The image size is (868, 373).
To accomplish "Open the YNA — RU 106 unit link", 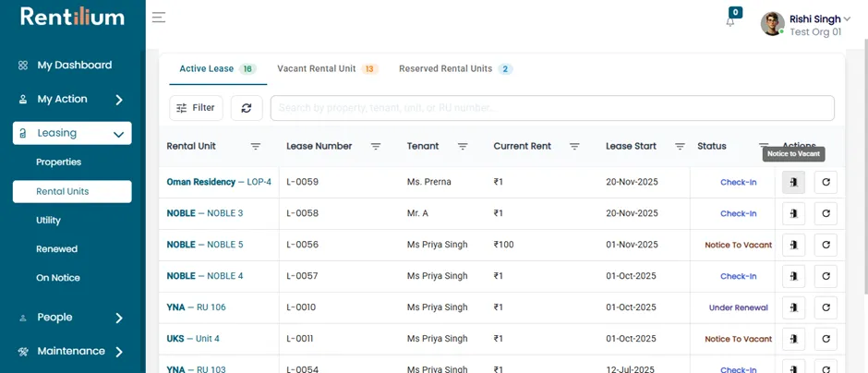I will 196,307.
